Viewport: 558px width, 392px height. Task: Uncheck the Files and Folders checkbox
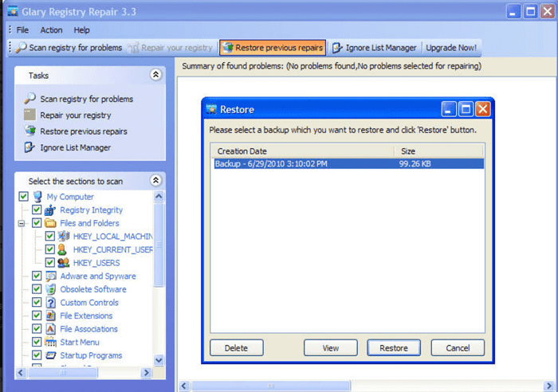37,222
